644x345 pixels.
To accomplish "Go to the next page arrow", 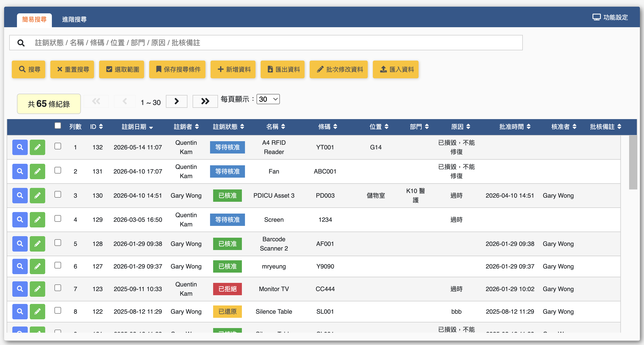I will pyautogui.click(x=177, y=101).
